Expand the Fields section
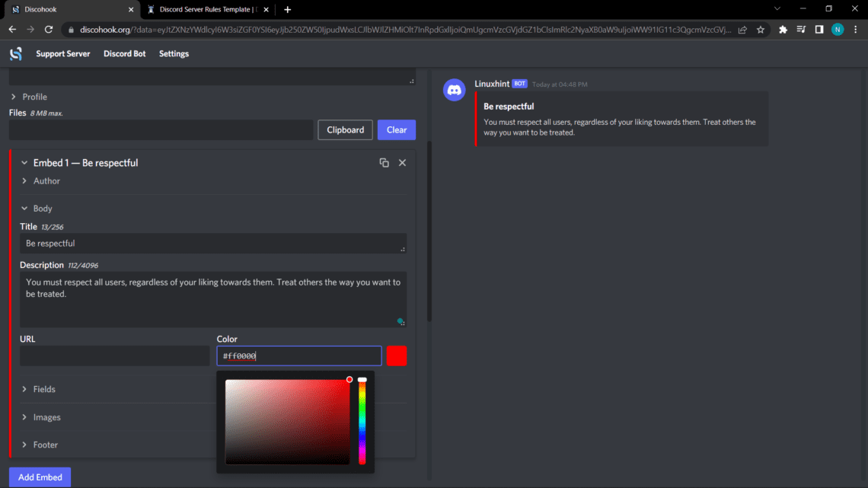Image resolution: width=868 pixels, height=488 pixels. [x=38, y=389]
